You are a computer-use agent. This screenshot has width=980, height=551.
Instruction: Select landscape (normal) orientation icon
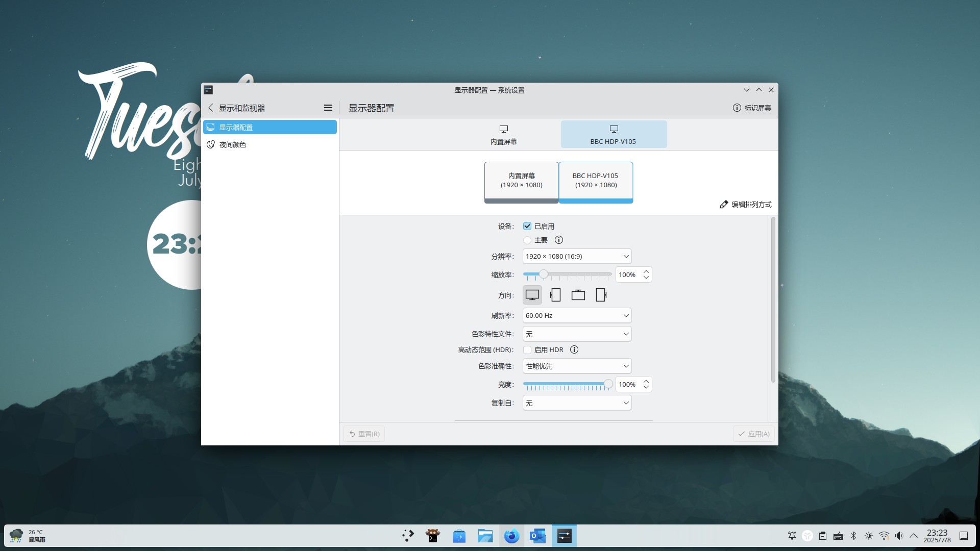click(x=532, y=295)
